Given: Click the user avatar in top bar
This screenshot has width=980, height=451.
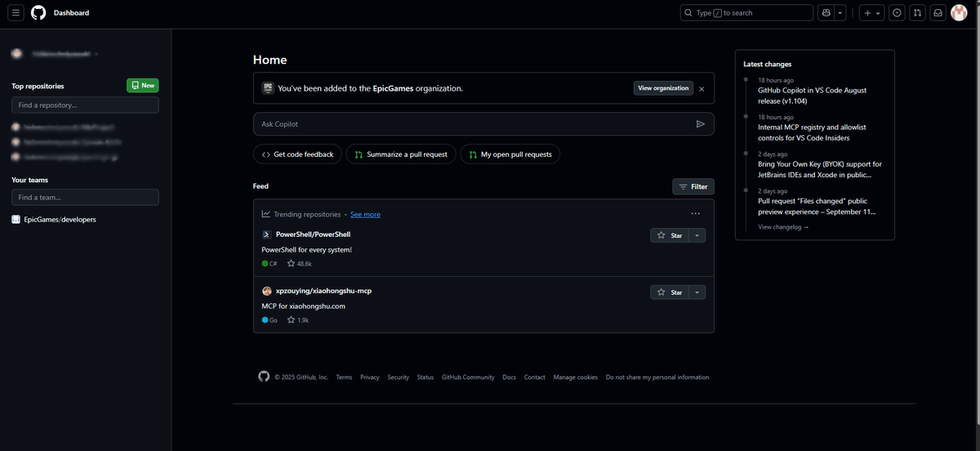Looking at the screenshot, I should pyautogui.click(x=960, y=13).
